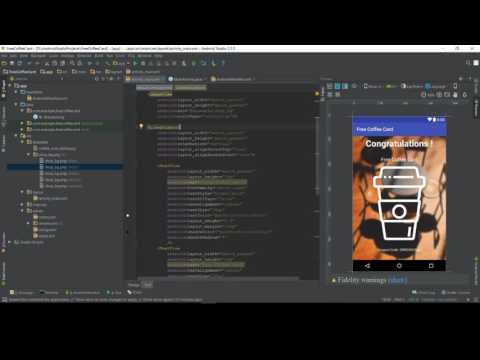Viewport: 480px width, 360px height.
Task: Select the highlighted drawable file row
Action: pyautogui.click(x=65, y=167)
